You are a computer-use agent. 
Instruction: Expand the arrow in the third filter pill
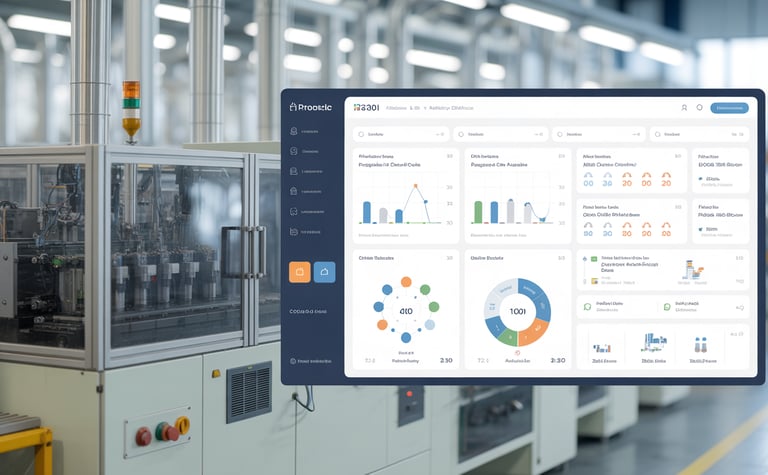(x=636, y=134)
